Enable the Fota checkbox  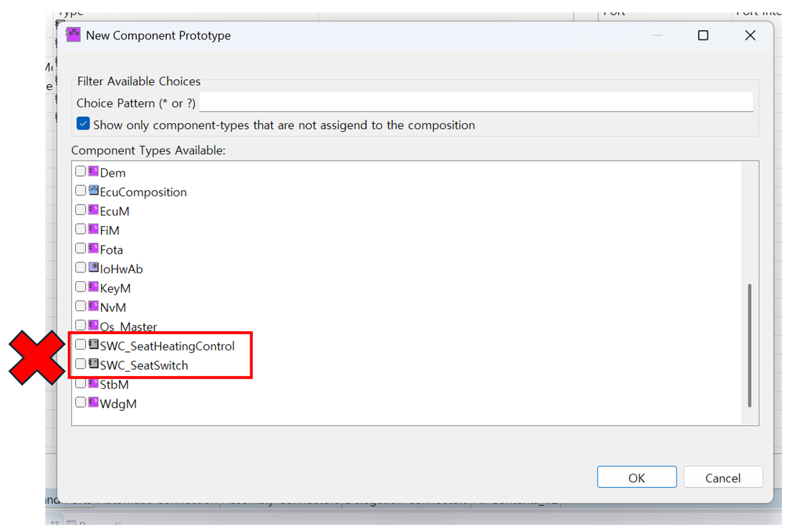coord(81,248)
